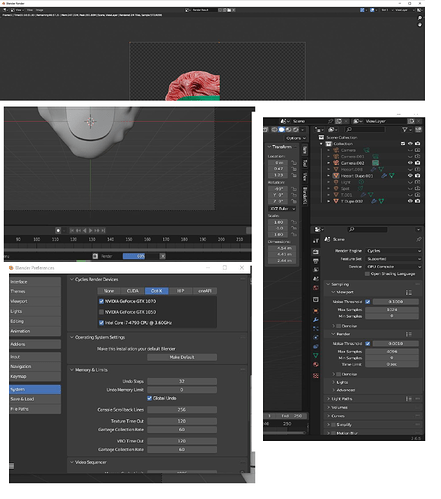Toggle the Global Undo checkbox
Image resolution: width=441 pixels, height=499 pixels.
(149, 398)
